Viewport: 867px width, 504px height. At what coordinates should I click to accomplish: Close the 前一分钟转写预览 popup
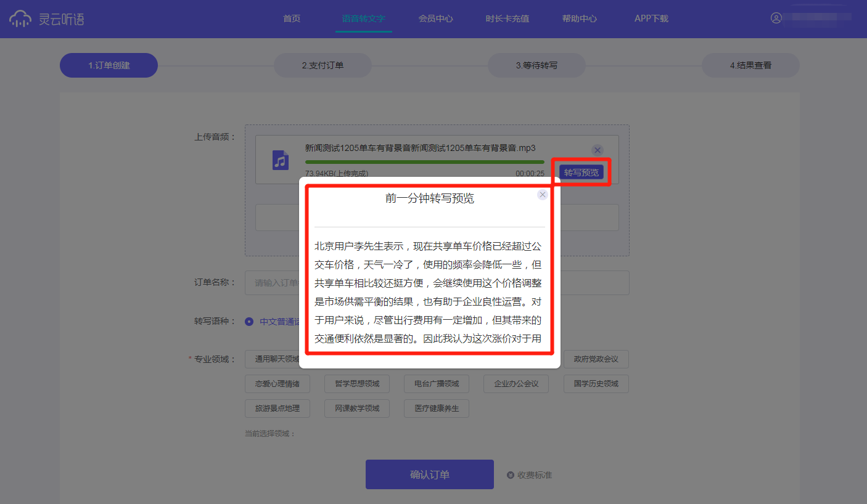[x=543, y=195]
